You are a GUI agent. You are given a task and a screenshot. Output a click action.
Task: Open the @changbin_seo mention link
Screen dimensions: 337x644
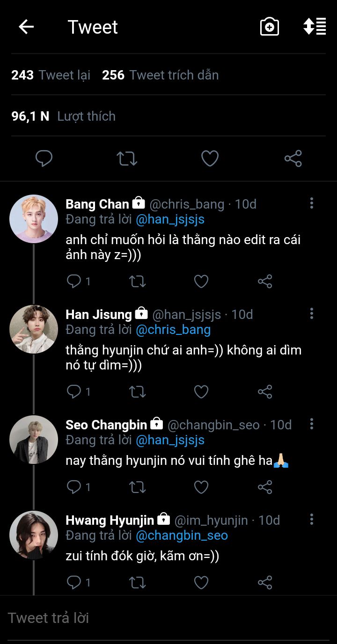click(x=182, y=535)
